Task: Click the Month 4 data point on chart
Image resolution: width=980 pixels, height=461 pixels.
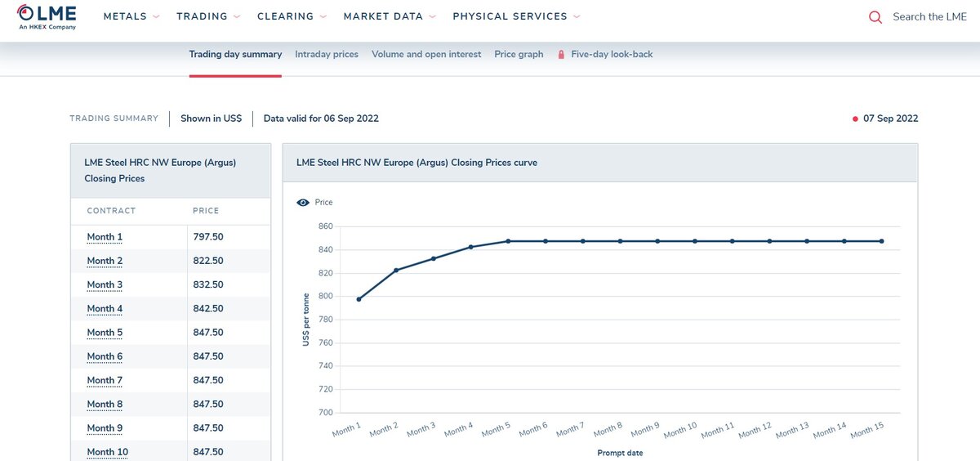Action: (x=471, y=247)
